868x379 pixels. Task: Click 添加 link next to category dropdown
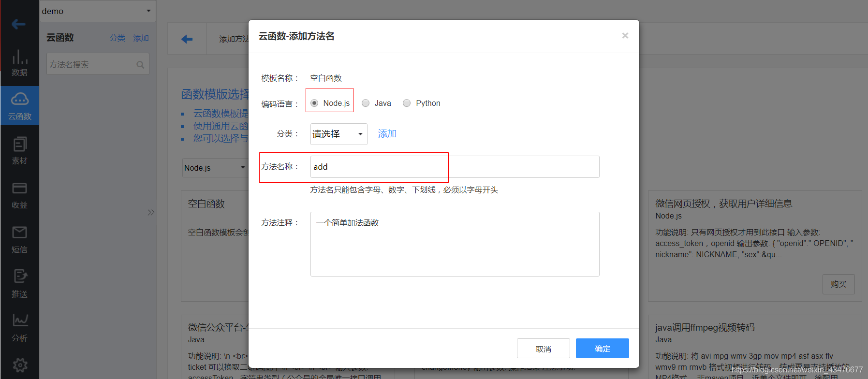(x=387, y=133)
